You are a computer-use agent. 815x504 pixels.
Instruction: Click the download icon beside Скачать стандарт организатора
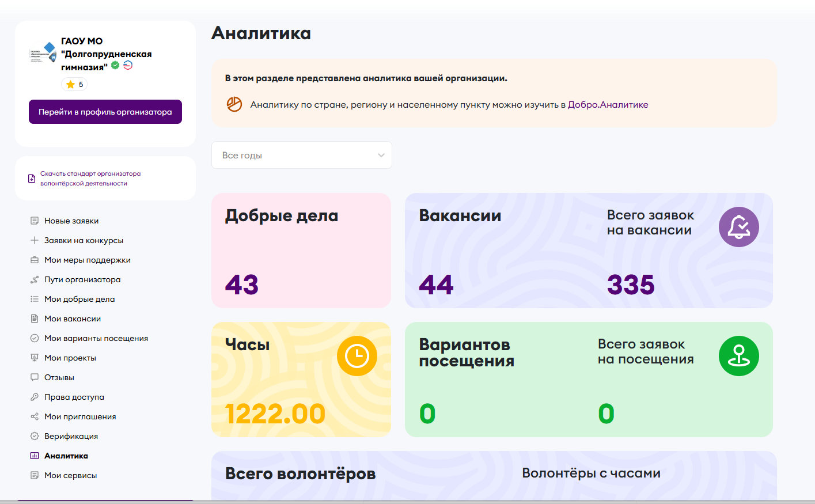pos(32,179)
